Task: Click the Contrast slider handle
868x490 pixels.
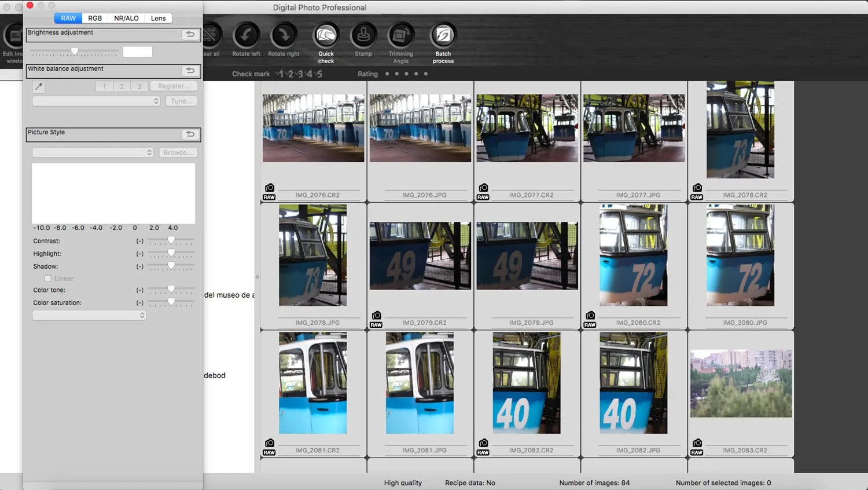Action: point(171,240)
